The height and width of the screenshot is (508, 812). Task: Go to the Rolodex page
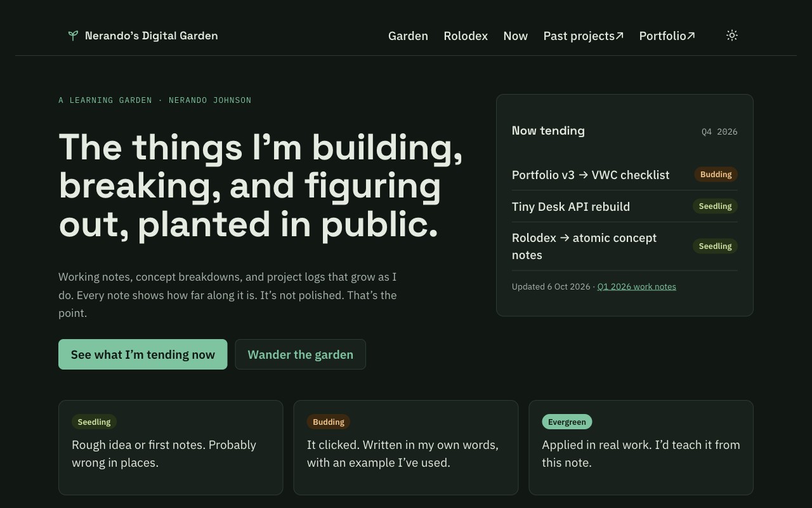[x=466, y=36]
